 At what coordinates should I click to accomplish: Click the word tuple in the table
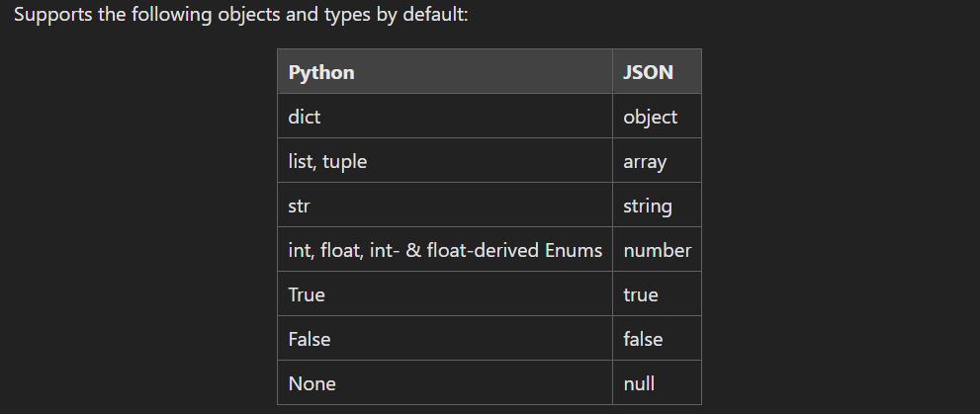[x=344, y=161]
